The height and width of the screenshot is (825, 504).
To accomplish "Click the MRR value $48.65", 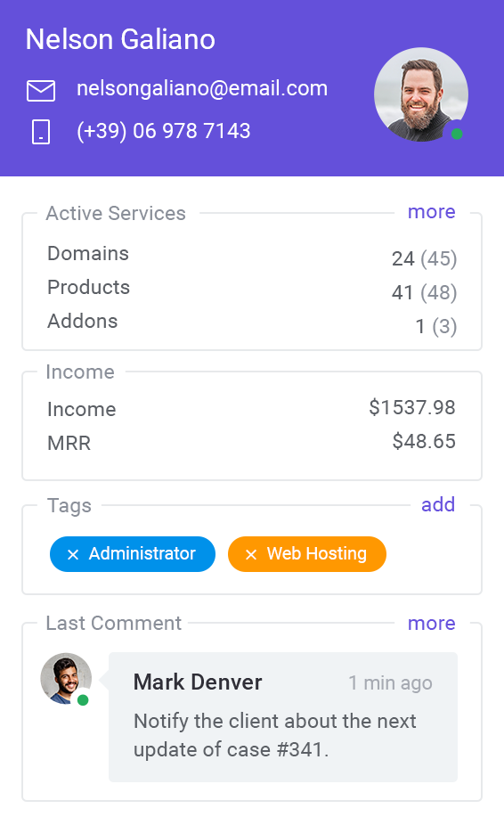I will (x=424, y=441).
